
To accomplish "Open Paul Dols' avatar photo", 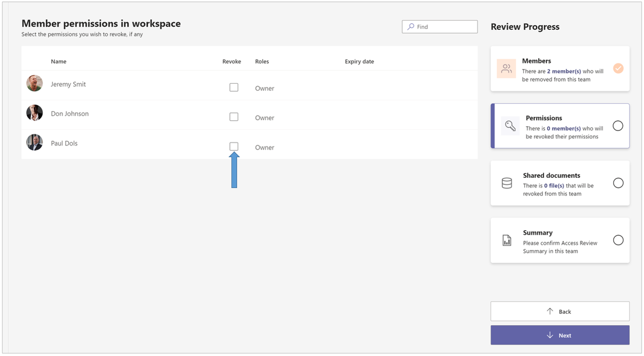I will point(34,142).
